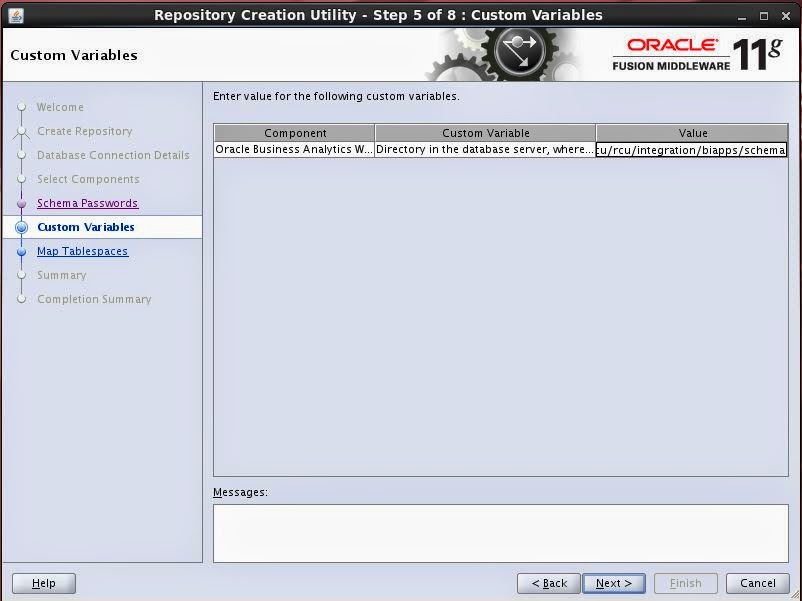Click the Schema Passwords step icon
The image size is (802, 601).
[x=23, y=203]
